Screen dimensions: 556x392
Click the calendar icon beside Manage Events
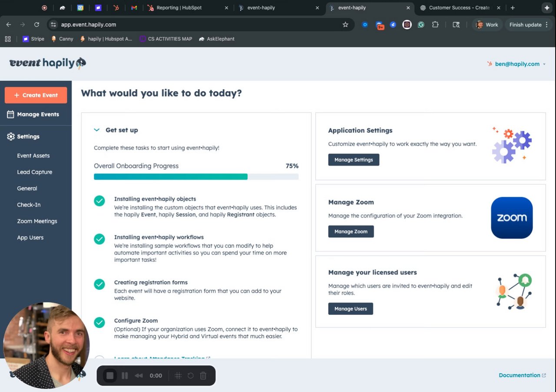tap(10, 114)
